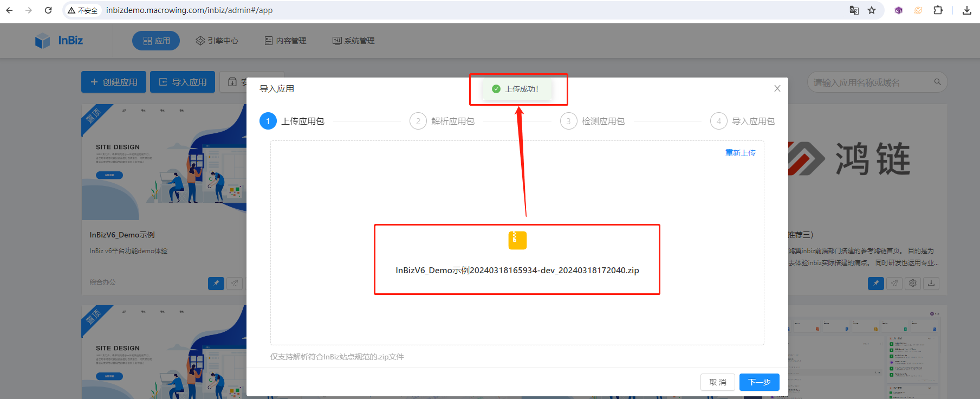Click the 下一步 button
This screenshot has width=980, height=399.
point(760,382)
